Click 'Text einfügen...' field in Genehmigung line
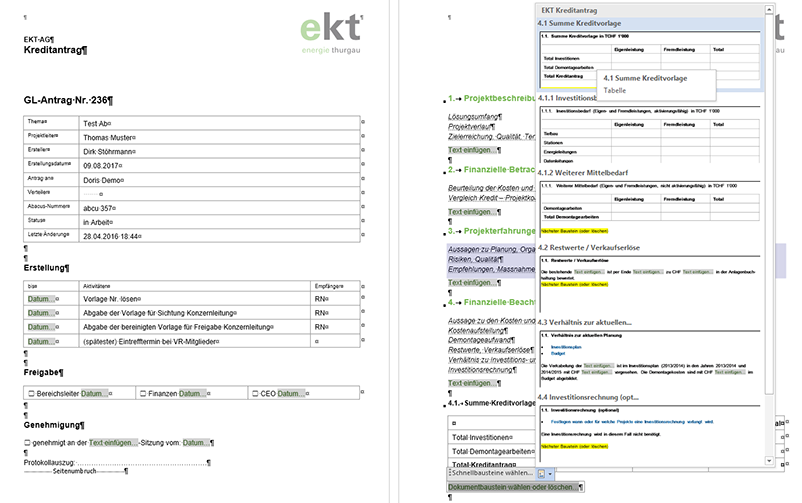This screenshot has width=802, height=503. click(x=113, y=443)
